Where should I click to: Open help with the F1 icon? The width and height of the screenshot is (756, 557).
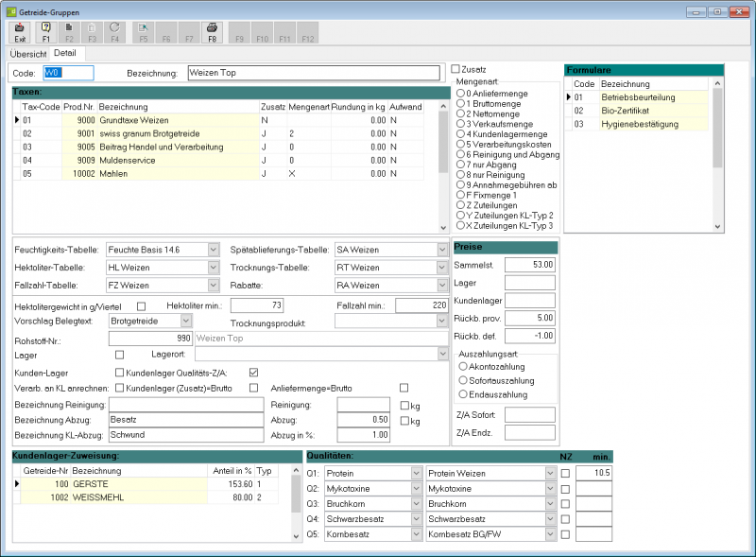[45, 32]
